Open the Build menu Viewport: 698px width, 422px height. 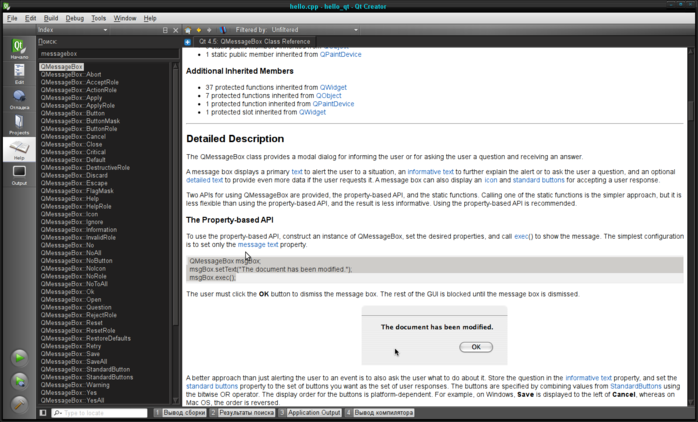[51, 18]
